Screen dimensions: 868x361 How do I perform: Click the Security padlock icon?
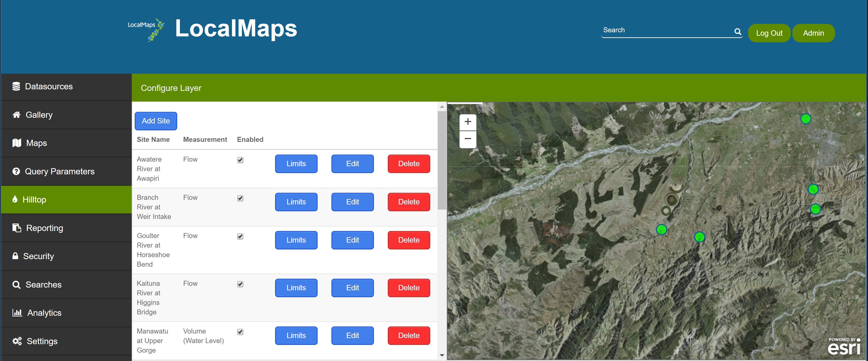(15, 256)
